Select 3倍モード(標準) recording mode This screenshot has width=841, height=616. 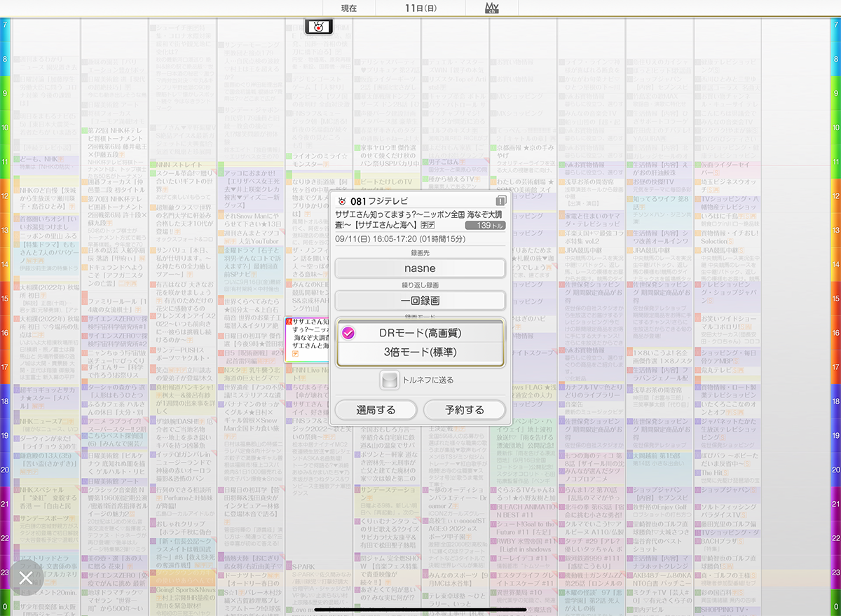coord(420,353)
